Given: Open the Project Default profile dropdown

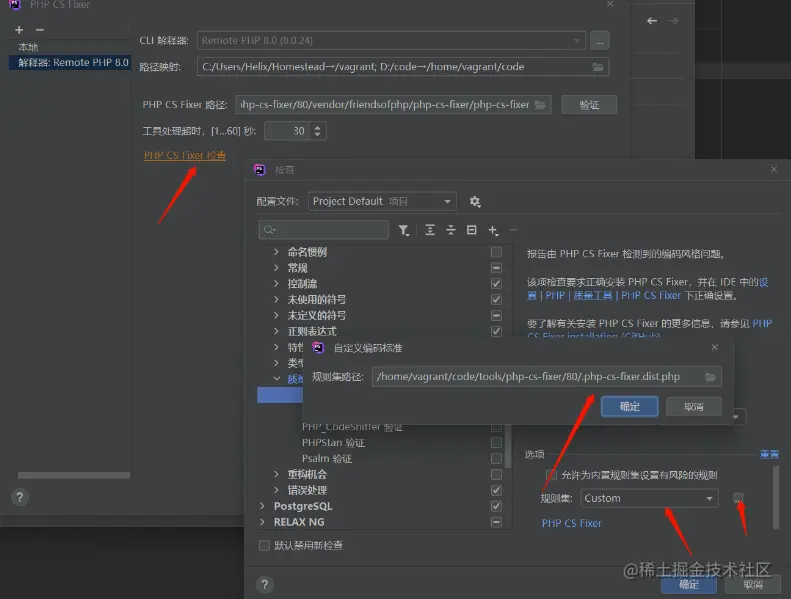Looking at the screenshot, I should point(382,201).
